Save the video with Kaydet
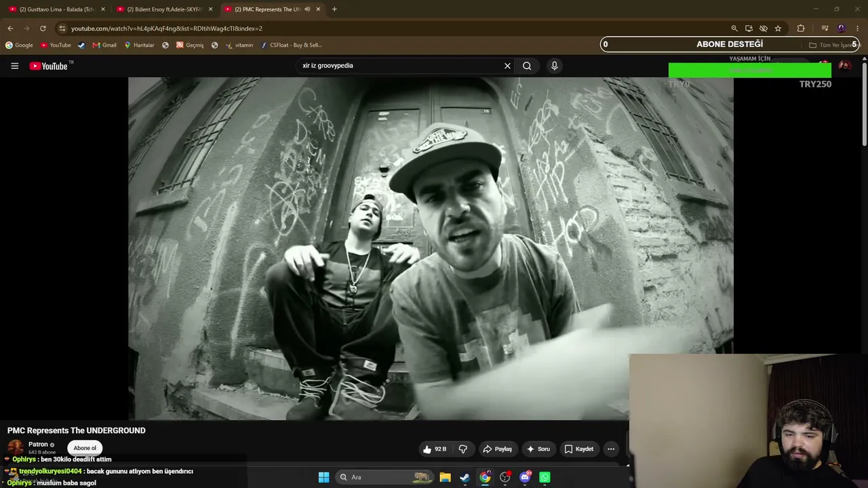868x488 pixels. point(579,449)
